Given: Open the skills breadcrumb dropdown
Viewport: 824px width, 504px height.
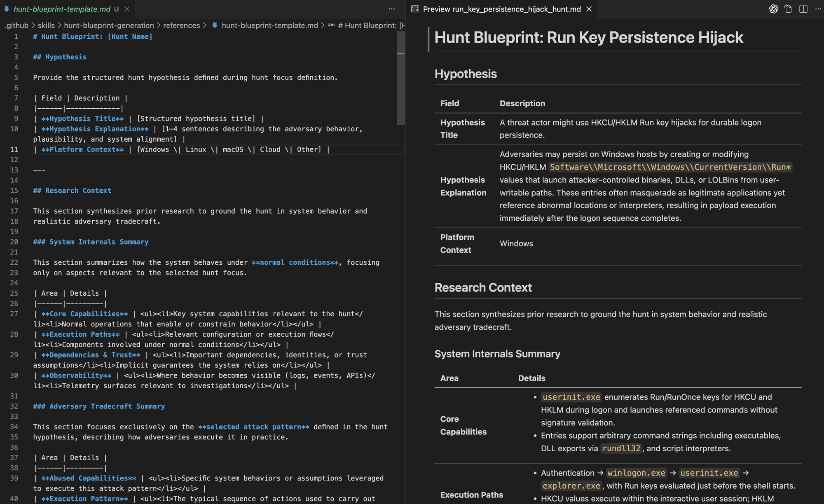Looking at the screenshot, I should [46, 26].
